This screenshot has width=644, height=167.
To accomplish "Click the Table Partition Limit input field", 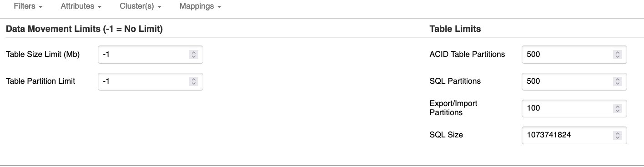I will point(151,81).
